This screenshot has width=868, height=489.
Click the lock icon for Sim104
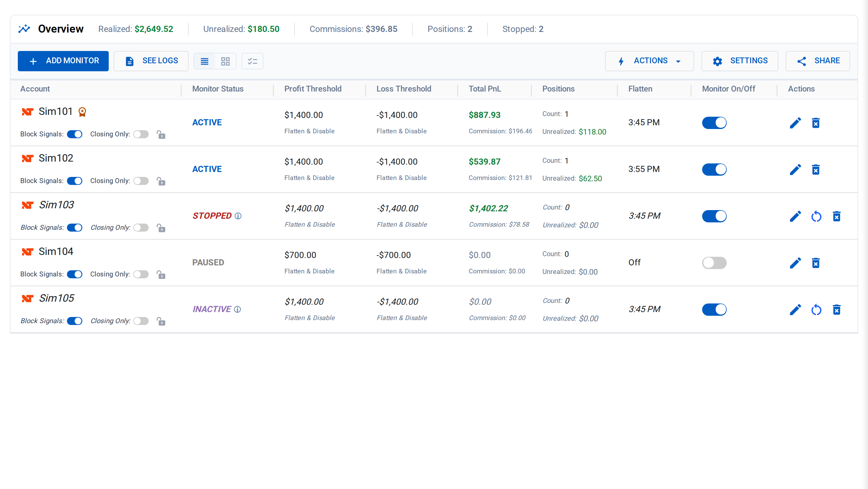[161, 274]
